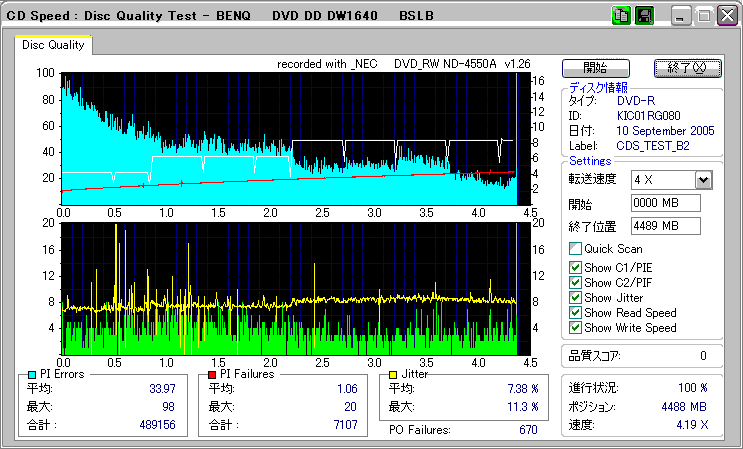This screenshot has width=743, height=449.
Task: Close the Disc Quality Test window
Action: pyautogui.click(x=725, y=16)
